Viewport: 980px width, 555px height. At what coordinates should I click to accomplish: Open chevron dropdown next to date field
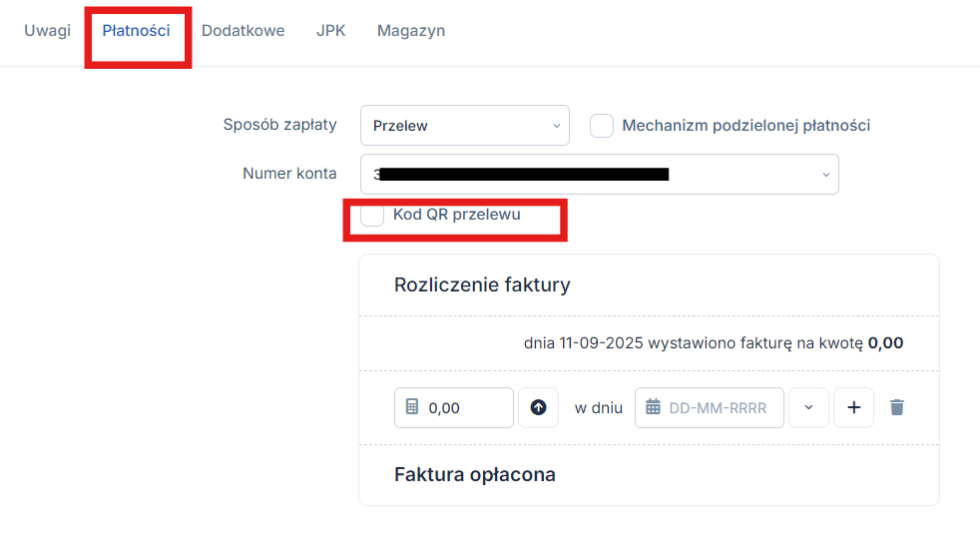click(x=808, y=407)
